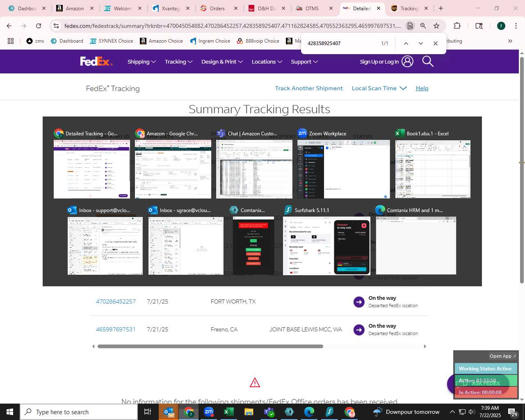Open the 888voip Choice bookmark
Image resolution: width=525 pixels, height=420 pixels.
coord(258,41)
